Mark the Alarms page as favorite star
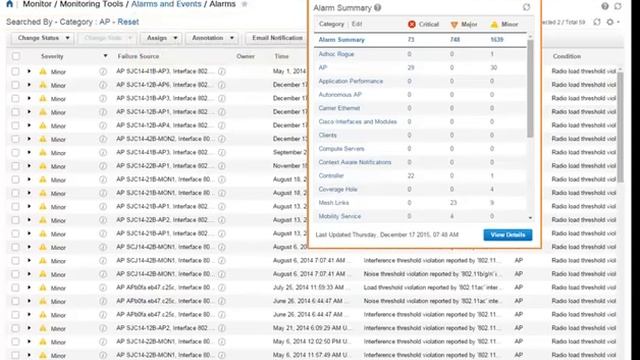This screenshot has width=640, height=360. click(244, 4)
